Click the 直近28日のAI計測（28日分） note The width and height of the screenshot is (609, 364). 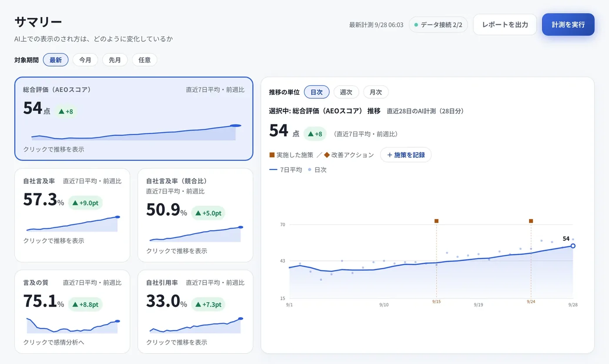425,111
